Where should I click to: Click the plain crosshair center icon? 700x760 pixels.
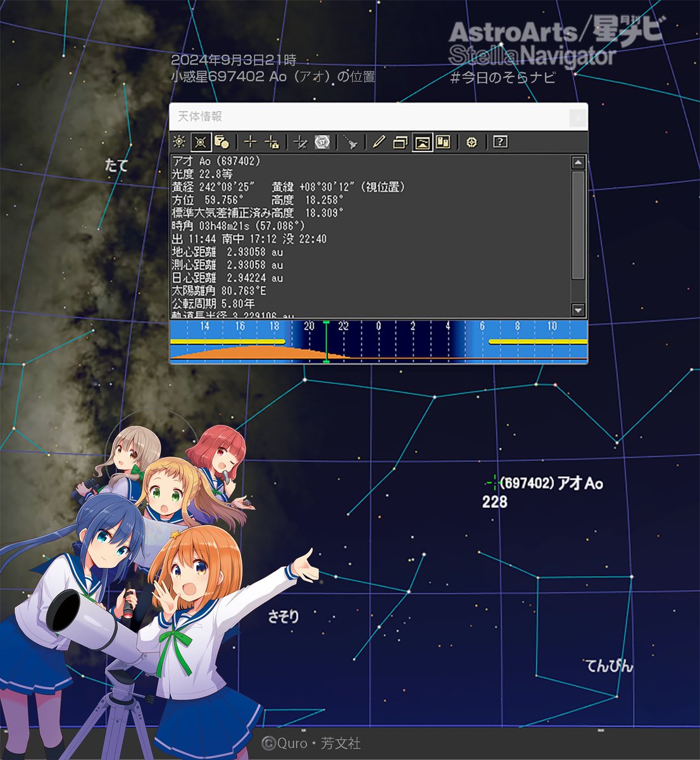pos(251,142)
